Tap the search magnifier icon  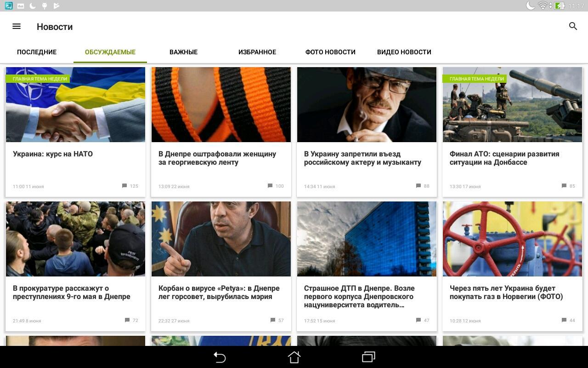click(x=573, y=26)
